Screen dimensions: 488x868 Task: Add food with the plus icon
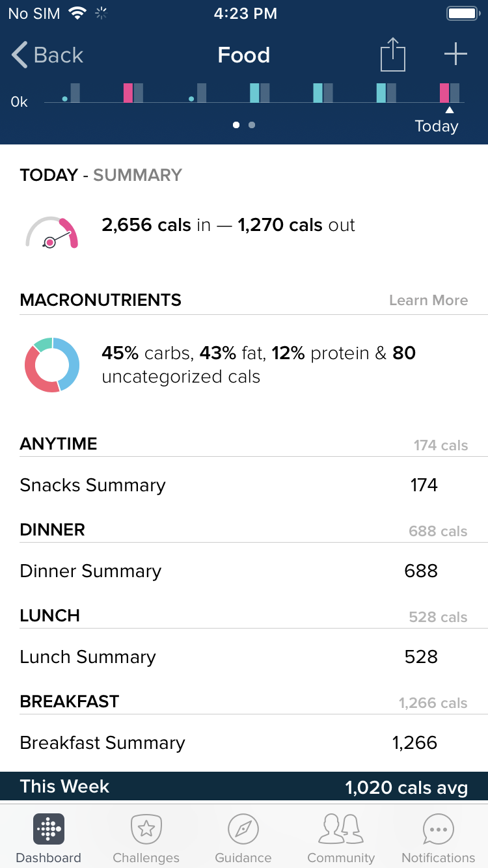coord(455,54)
